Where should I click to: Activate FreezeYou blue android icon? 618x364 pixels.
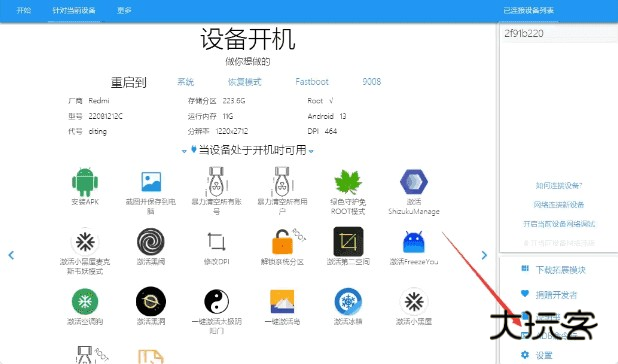tap(413, 241)
